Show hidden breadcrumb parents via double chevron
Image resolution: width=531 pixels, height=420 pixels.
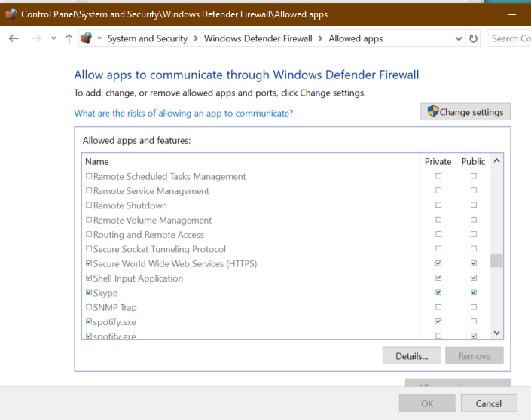[x=99, y=38]
